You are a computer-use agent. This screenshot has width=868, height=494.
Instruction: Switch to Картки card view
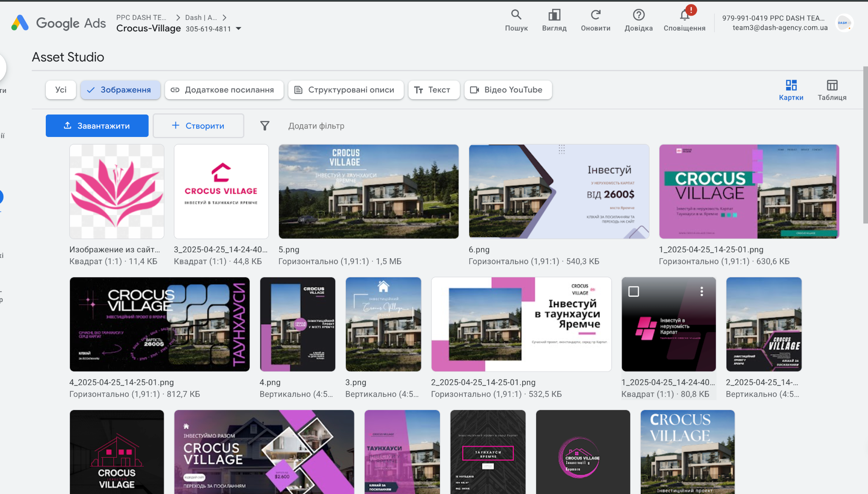point(791,90)
